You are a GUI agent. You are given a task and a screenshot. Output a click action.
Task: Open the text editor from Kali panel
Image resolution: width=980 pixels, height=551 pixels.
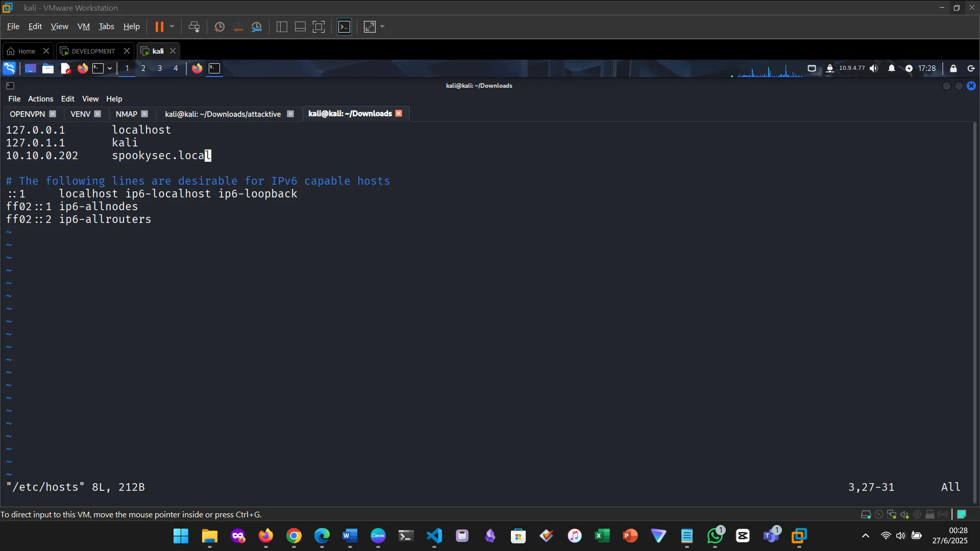(x=65, y=68)
